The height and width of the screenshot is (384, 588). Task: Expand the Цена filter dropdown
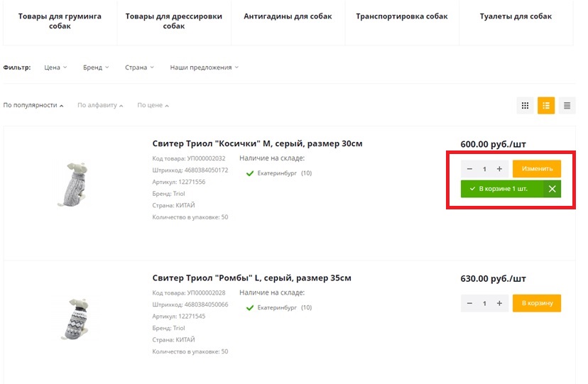click(55, 67)
